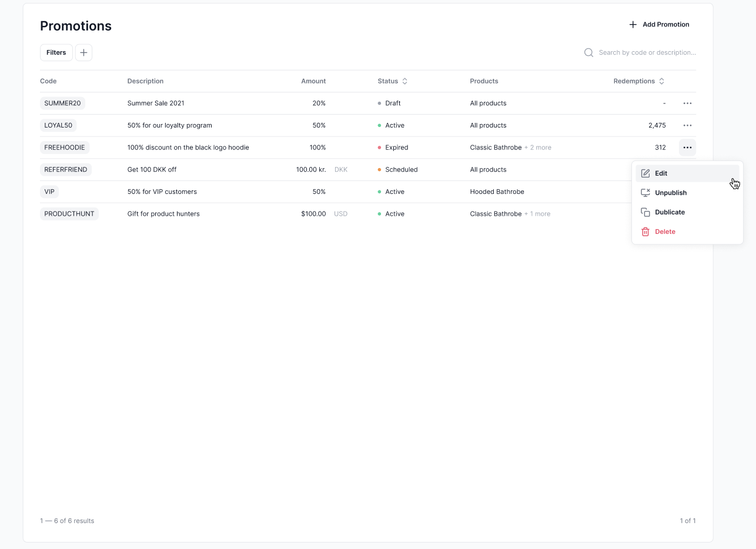Choose Dublicate from the context menu
The image size is (756, 549).
[x=687, y=212]
